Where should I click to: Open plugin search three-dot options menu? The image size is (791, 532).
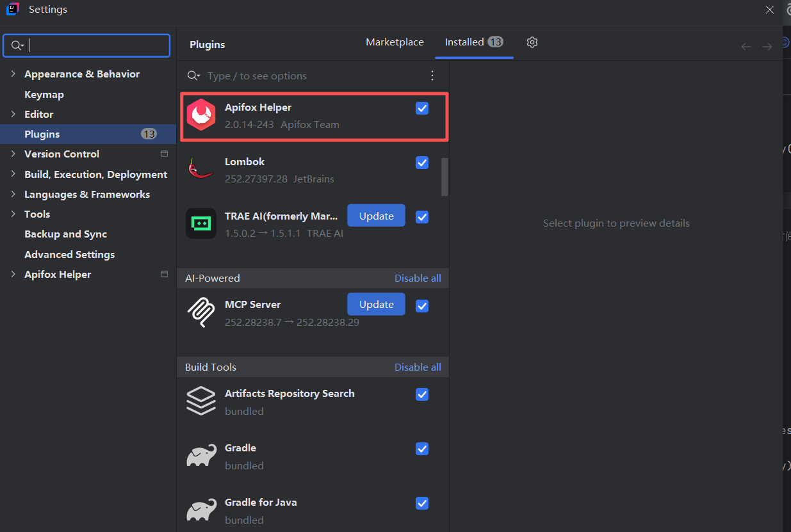[432, 76]
